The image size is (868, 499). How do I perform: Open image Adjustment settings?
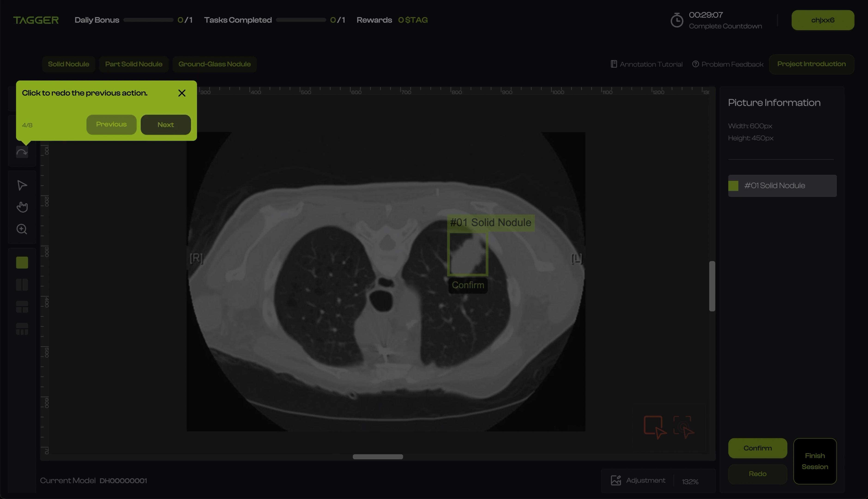[638, 480]
